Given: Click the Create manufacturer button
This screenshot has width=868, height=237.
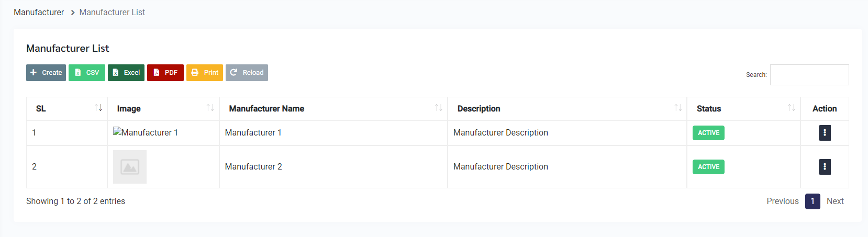Looking at the screenshot, I should point(46,73).
